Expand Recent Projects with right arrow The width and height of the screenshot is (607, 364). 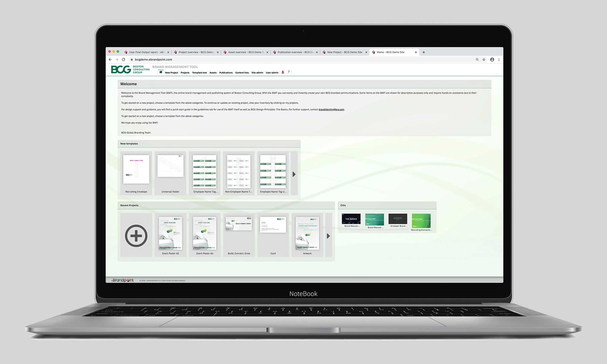click(328, 236)
